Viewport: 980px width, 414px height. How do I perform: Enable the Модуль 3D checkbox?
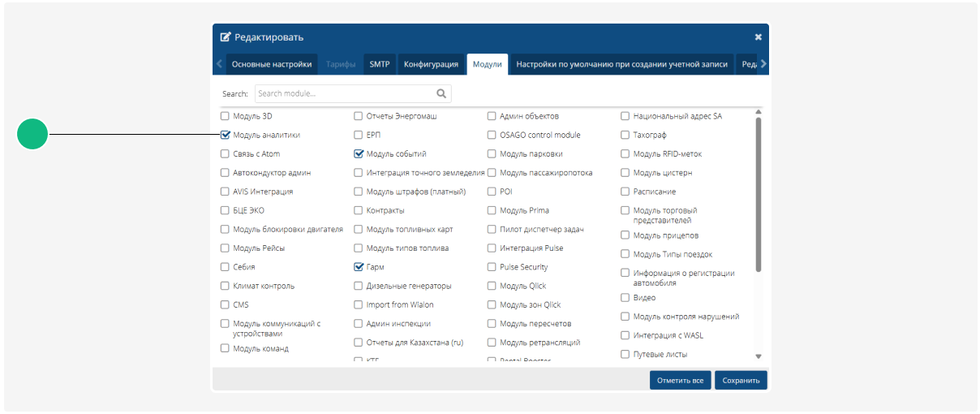[x=226, y=116]
